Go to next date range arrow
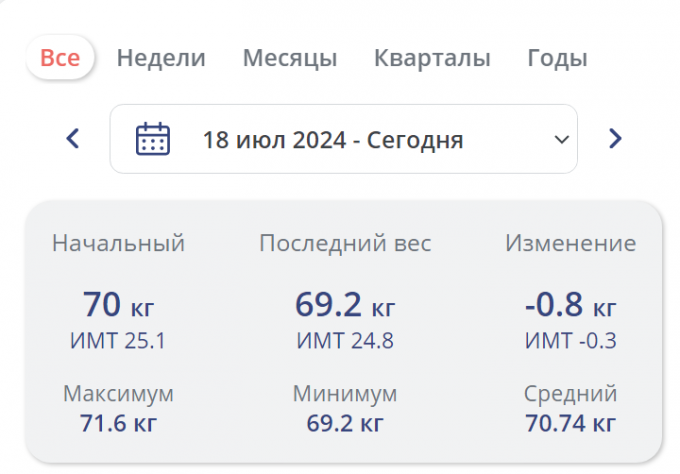The image size is (680, 474). [x=615, y=139]
